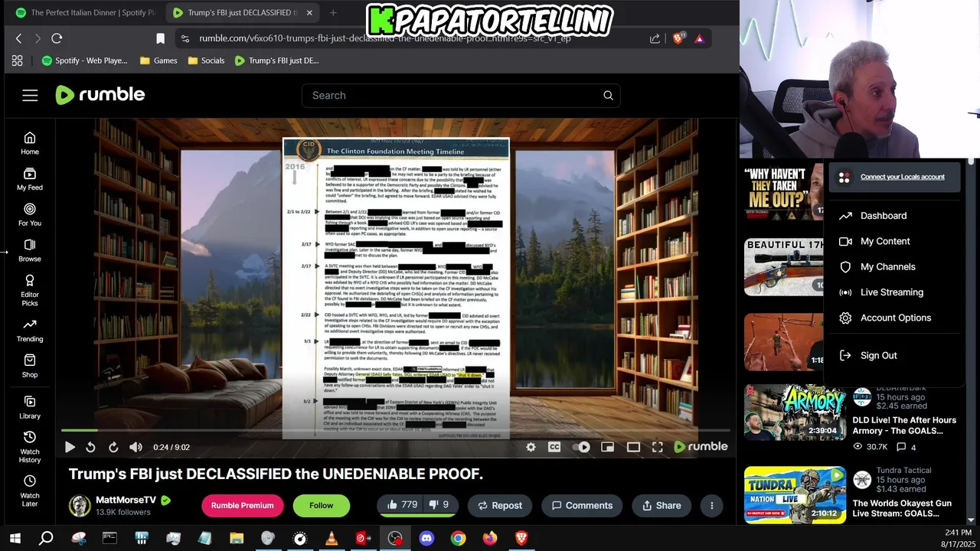Viewport: 980px width, 551px height.
Task: Open MattMorseTV channel link
Action: pyautogui.click(x=126, y=500)
